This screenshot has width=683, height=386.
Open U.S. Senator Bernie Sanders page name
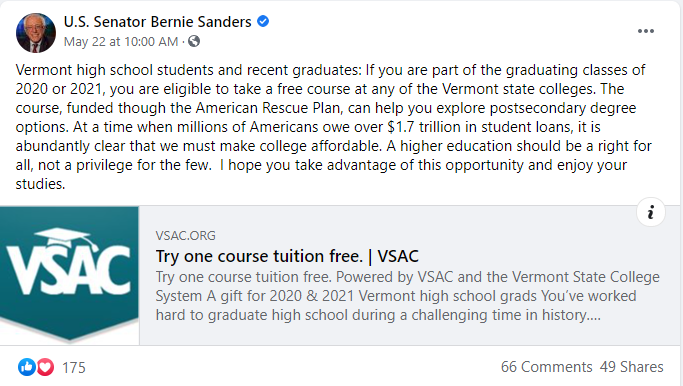pyautogui.click(x=158, y=21)
